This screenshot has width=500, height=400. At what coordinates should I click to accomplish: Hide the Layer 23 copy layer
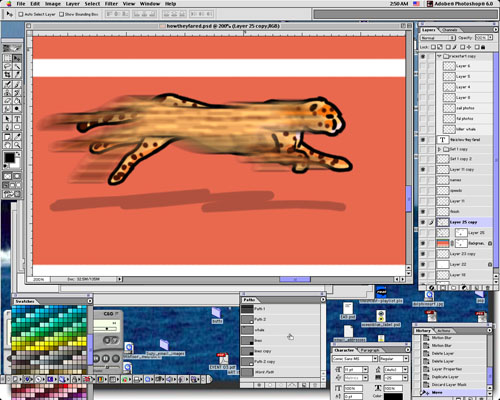click(x=423, y=254)
